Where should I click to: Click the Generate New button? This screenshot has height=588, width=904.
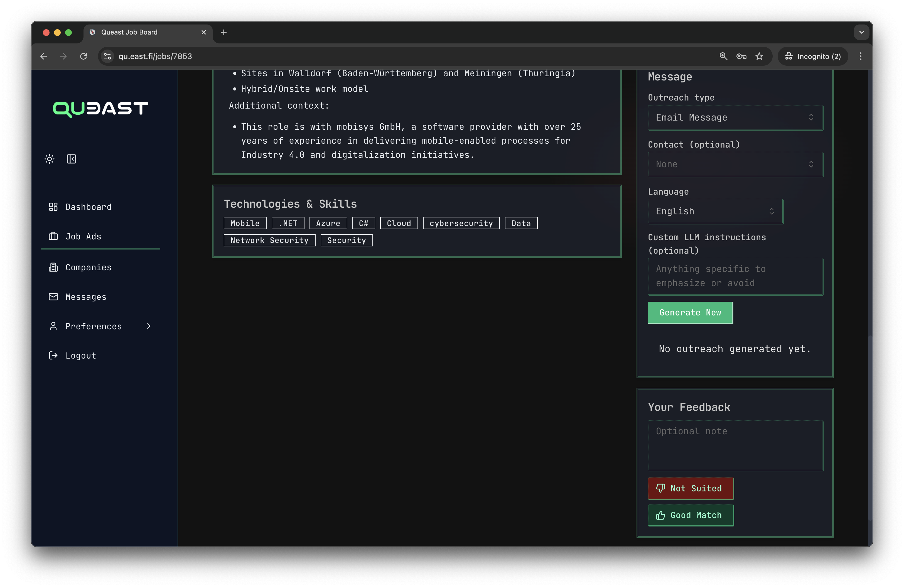pyautogui.click(x=690, y=313)
